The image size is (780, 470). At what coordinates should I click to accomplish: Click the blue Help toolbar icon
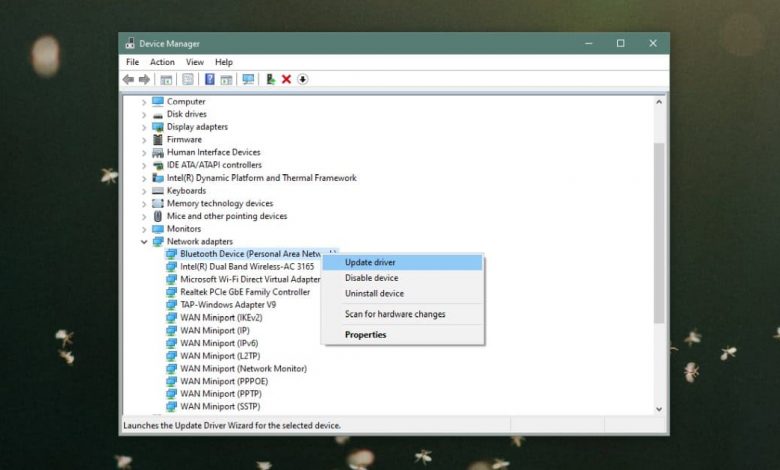coord(210,80)
